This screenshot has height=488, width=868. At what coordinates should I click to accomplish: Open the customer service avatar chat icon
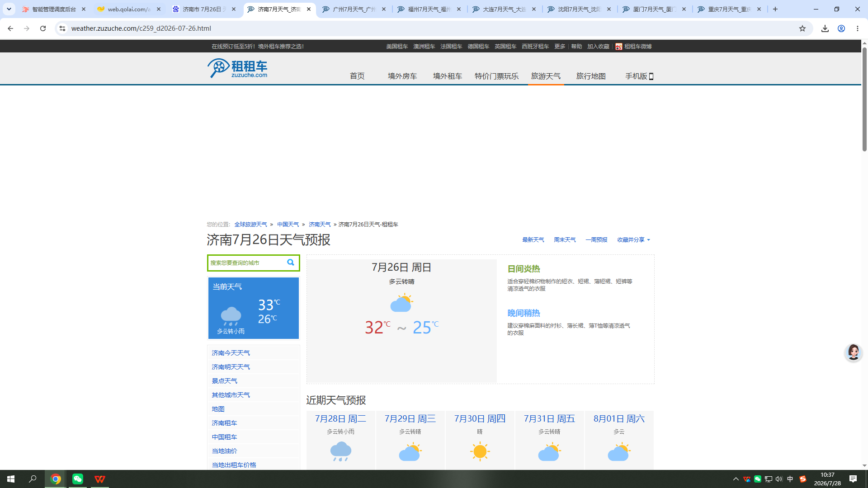[x=853, y=352]
